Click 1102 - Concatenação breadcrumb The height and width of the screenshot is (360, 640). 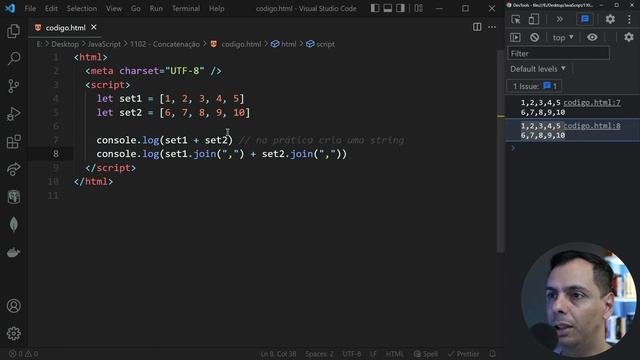(165, 44)
